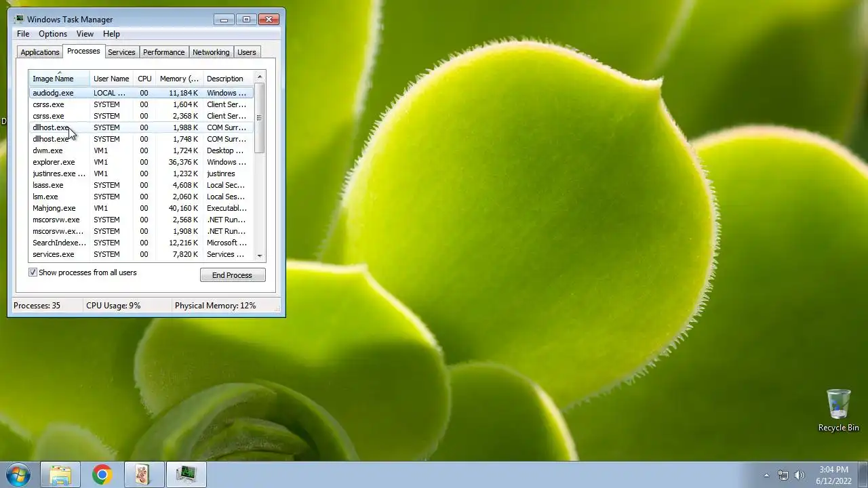Click the Physical Memory: 12% status entry
The width and height of the screenshot is (868, 488).
click(x=216, y=306)
